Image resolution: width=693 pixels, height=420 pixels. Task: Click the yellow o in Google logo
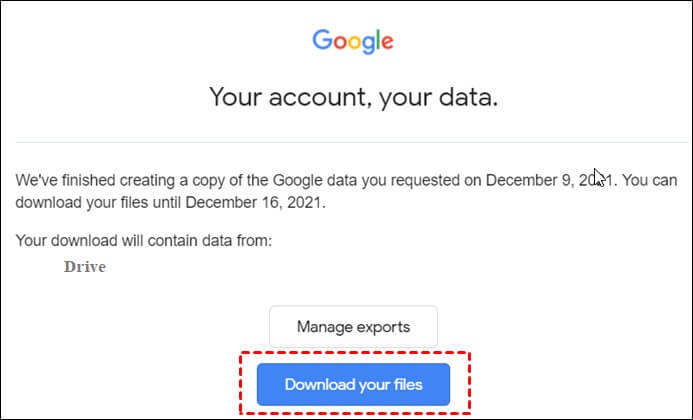point(355,42)
